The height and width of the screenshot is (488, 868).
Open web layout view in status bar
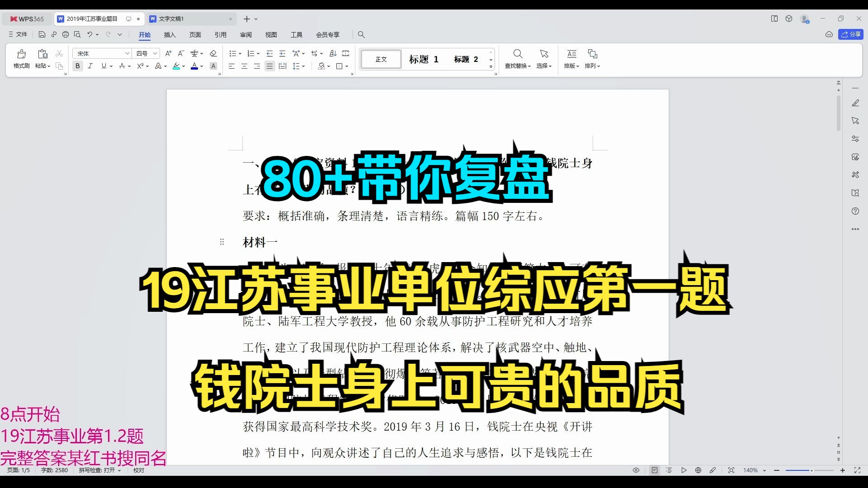pos(698,470)
